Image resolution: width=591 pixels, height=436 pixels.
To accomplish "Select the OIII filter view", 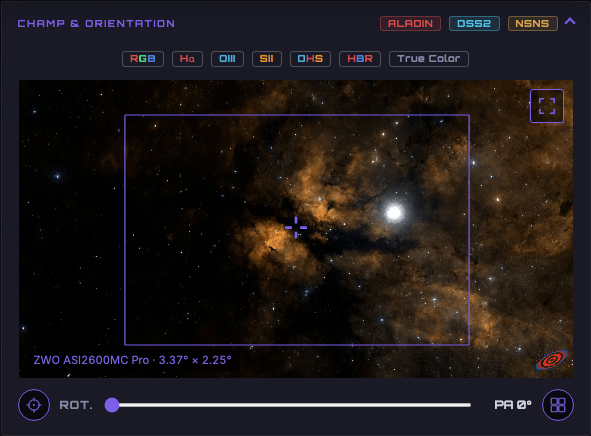I will [227, 59].
